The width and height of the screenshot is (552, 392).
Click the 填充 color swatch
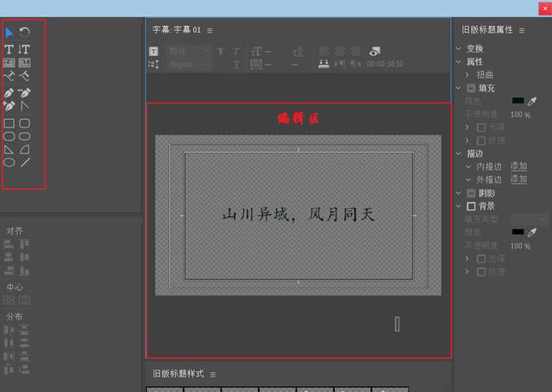[517, 101]
